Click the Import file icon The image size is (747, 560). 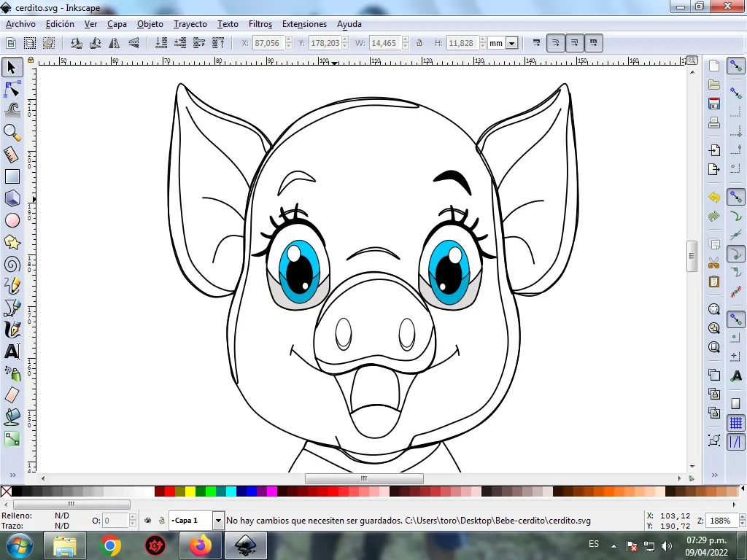click(x=713, y=150)
